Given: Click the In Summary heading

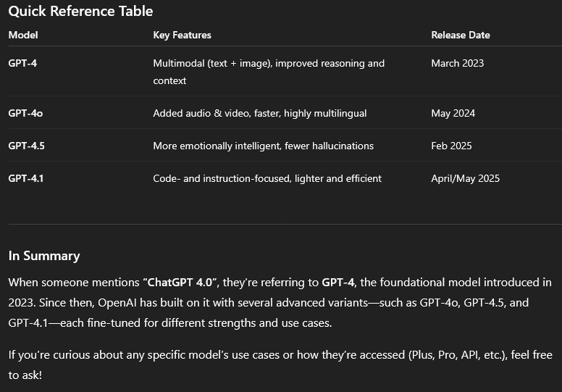Looking at the screenshot, I should (x=44, y=256).
